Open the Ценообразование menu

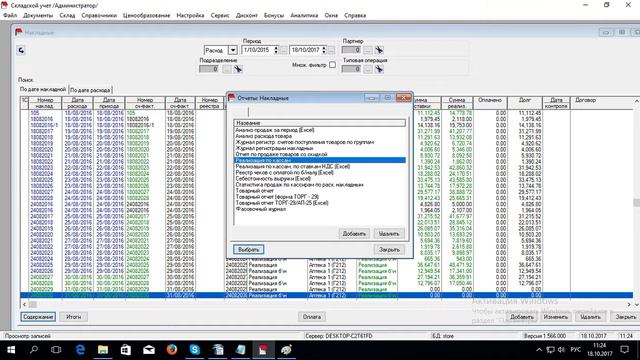[147, 15]
